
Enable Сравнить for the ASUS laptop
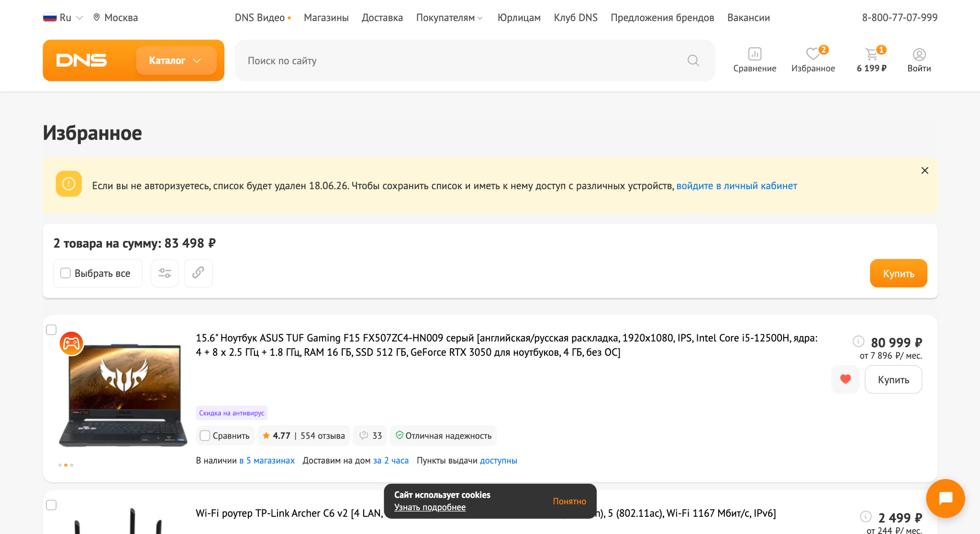click(x=205, y=435)
